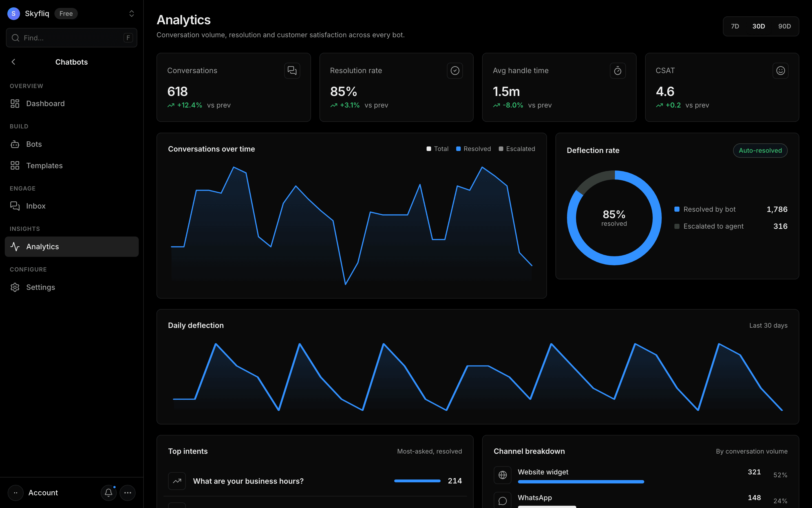Click the Website widget volume bar

pyautogui.click(x=581, y=482)
